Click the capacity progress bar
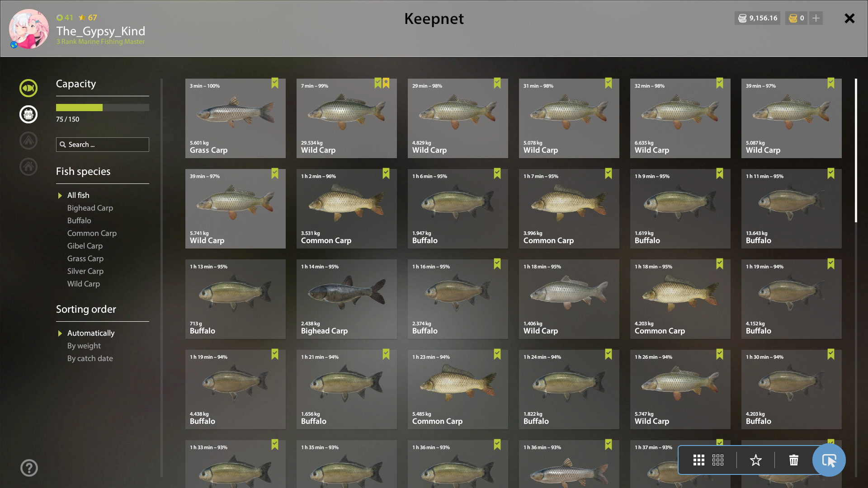 (103, 108)
